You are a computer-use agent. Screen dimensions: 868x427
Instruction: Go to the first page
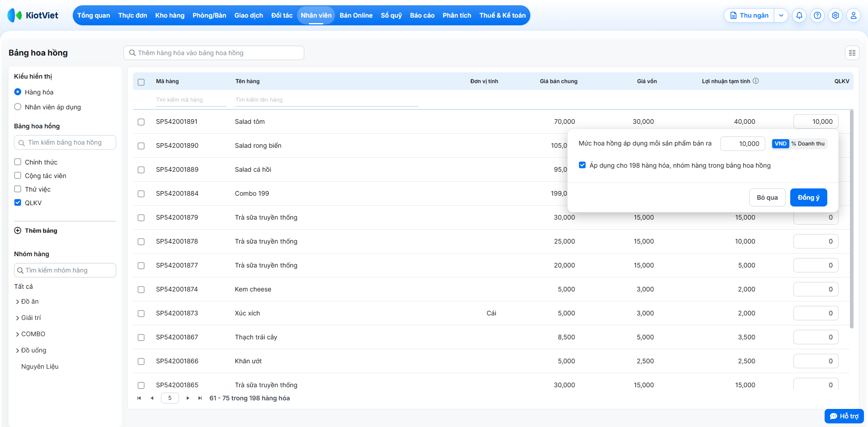pos(139,398)
